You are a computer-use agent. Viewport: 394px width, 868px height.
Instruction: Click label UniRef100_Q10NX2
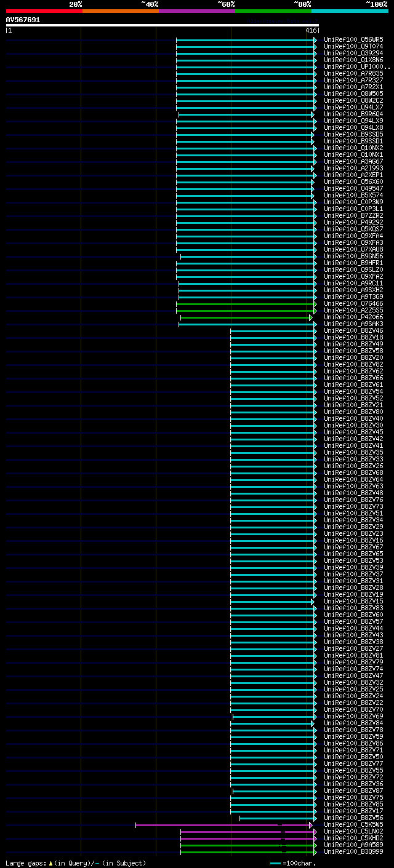pyautogui.click(x=353, y=148)
